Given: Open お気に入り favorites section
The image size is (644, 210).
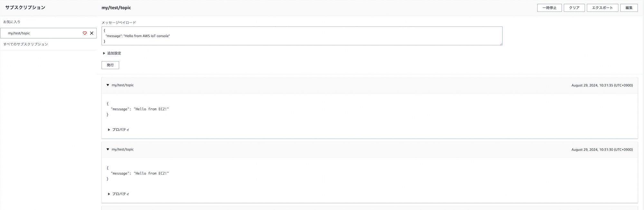Looking at the screenshot, I should (x=12, y=22).
